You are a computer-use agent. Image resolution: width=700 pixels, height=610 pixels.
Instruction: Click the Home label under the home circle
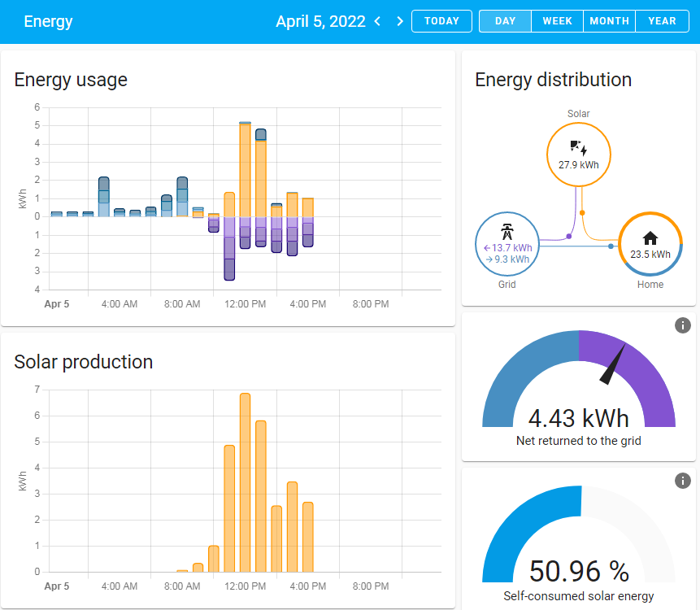point(650,285)
